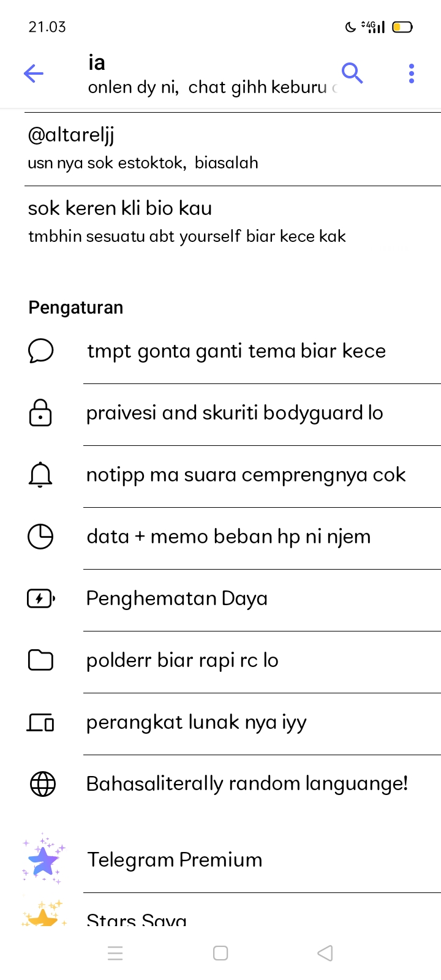
Task: Tap the devices icon
Action: [x=41, y=723]
